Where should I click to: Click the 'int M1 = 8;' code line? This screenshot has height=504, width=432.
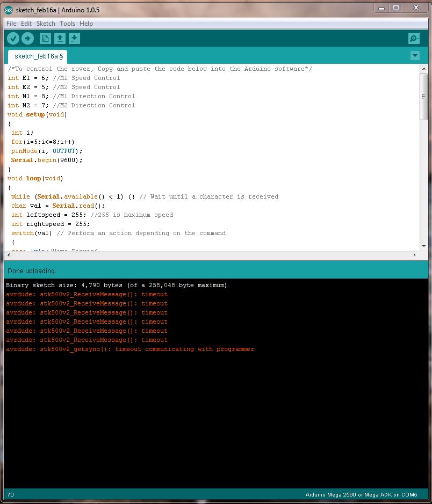point(71,96)
